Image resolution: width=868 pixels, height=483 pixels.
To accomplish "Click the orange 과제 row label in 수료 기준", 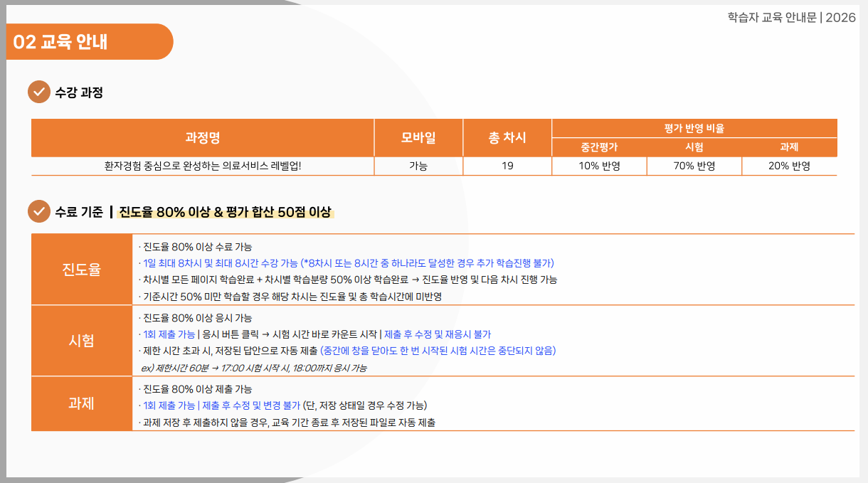I will pyautogui.click(x=81, y=403).
